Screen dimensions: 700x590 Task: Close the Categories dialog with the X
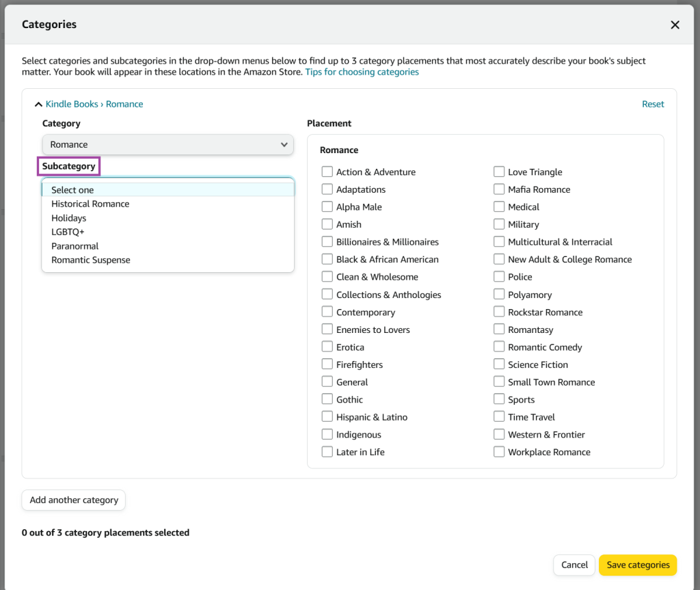pos(675,24)
